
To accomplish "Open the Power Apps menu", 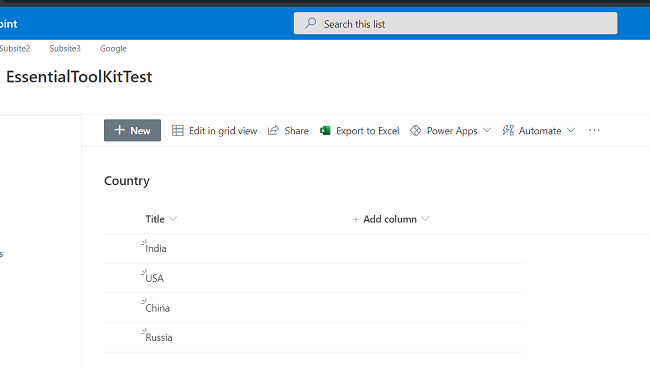I will click(x=451, y=131).
